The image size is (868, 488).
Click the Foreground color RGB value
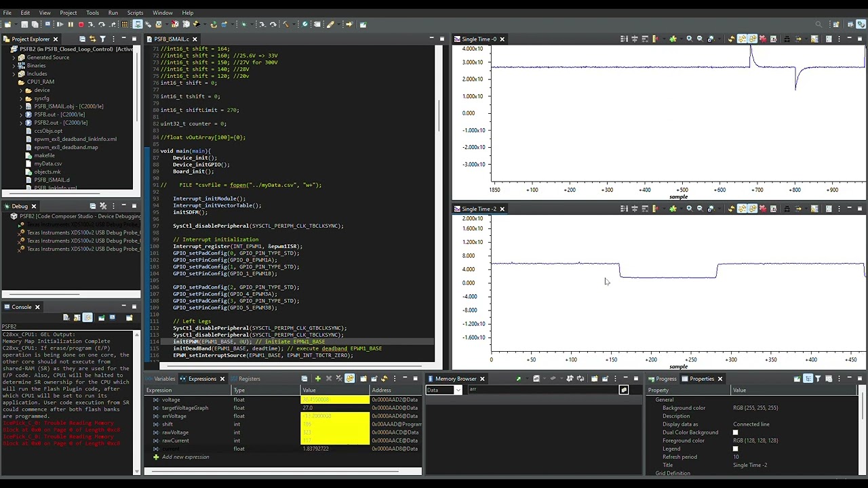click(755, 441)
